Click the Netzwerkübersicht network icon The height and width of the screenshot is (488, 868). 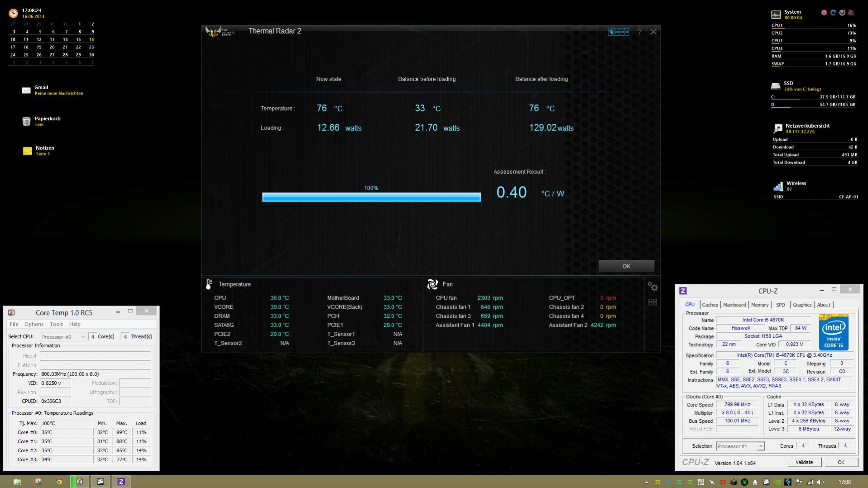[x=777, y=129]
